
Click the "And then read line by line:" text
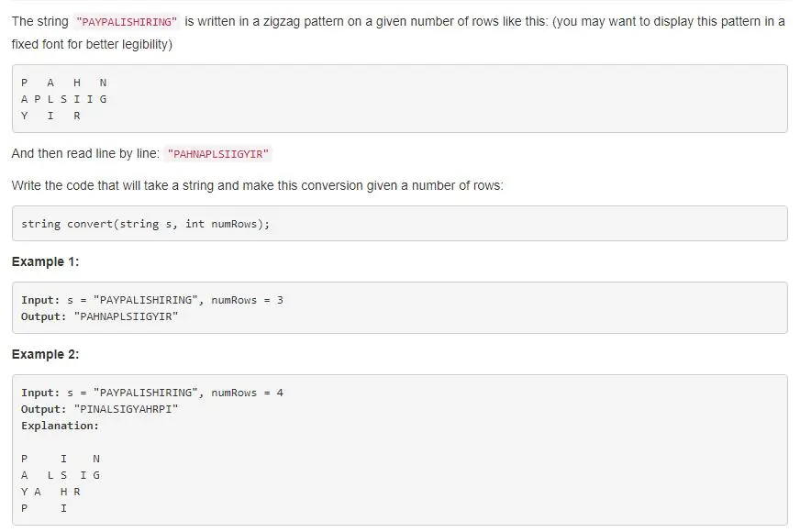click(85, 154)
